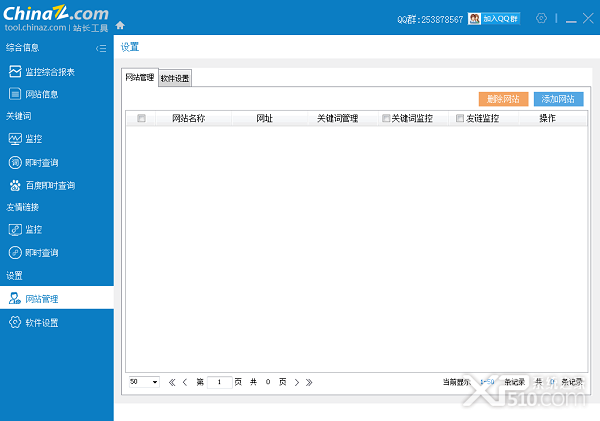This screenshot has height=421, width=600.
Task: Select 网站管理 in the sidebar
Action: [x=57, y=298]
